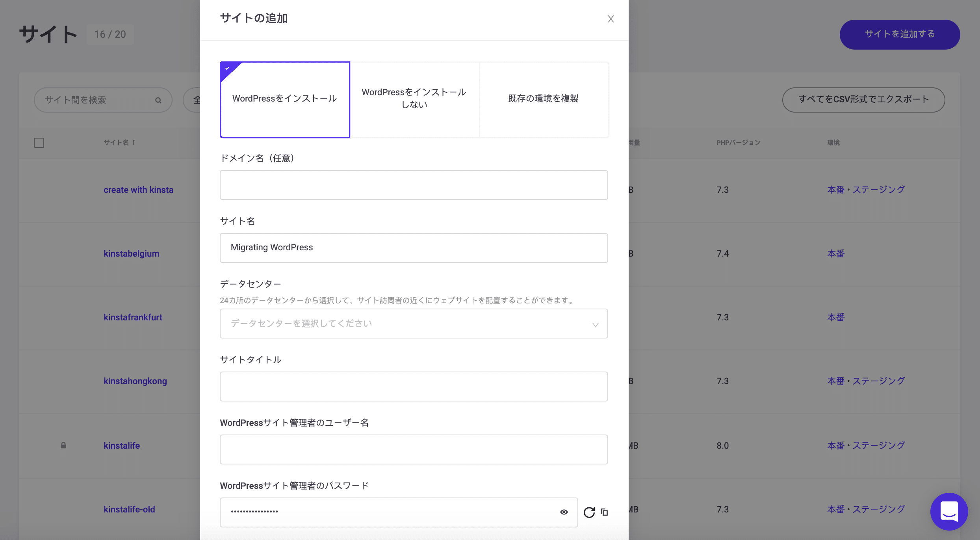Choose the WordPressをインストールしない option
Viewport: 980px width, 540px height.
[414, 100]
